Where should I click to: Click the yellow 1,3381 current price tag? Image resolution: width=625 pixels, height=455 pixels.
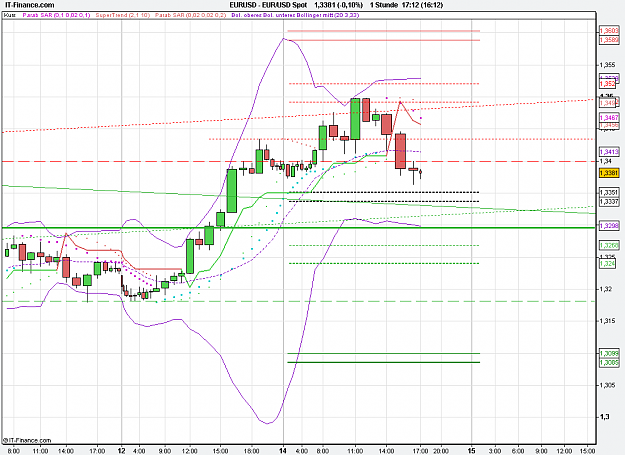(609, 173)
